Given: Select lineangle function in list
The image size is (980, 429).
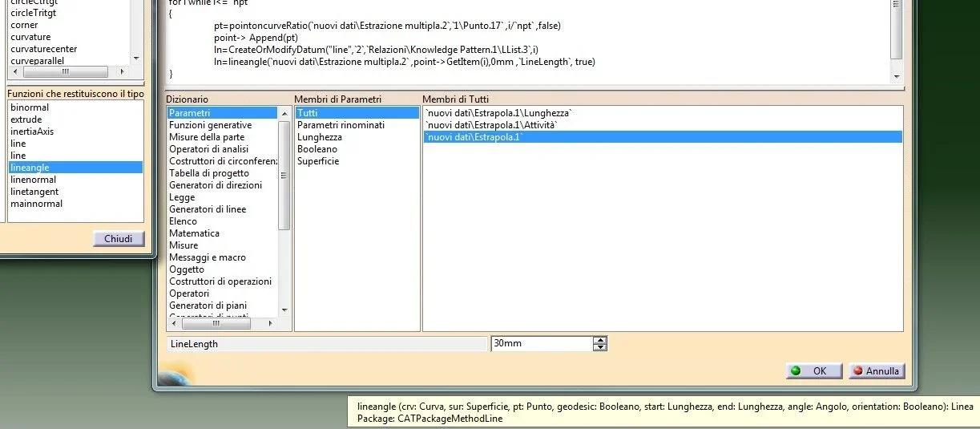Looking at the screenshot, I should [x=75, y=168].
